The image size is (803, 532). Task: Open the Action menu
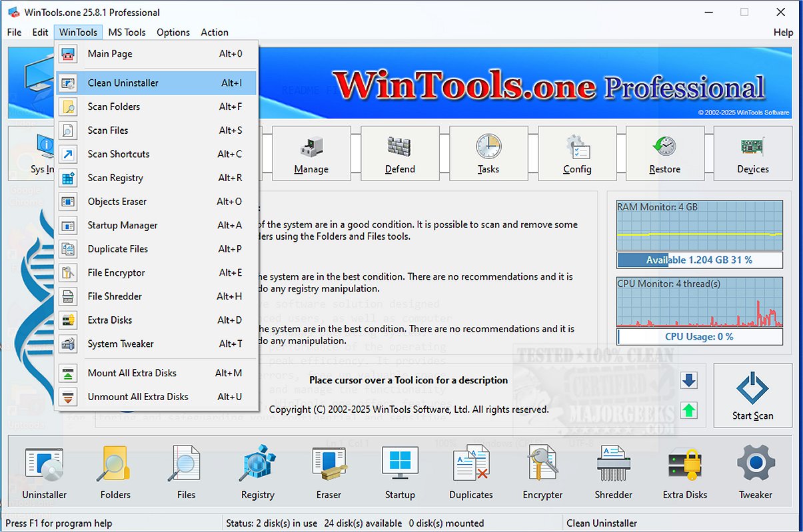215,32
